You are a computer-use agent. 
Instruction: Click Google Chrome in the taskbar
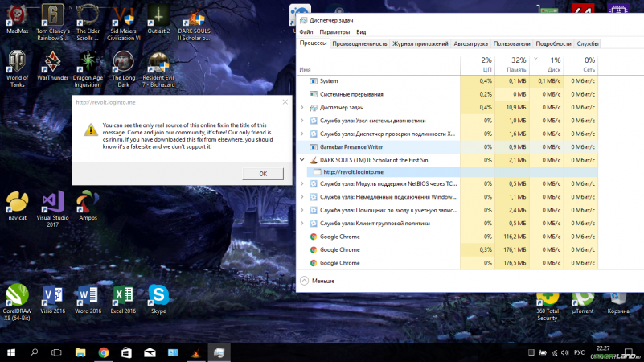[104, 352]
